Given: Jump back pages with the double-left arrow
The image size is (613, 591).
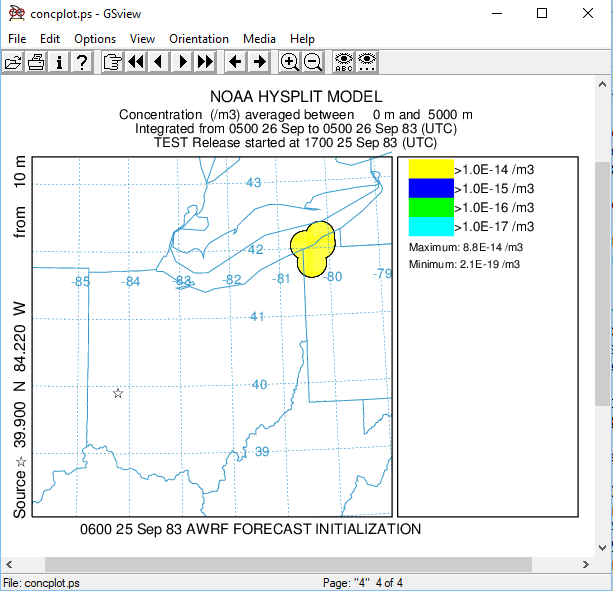Looking at the screenshot, I should 136,62.
